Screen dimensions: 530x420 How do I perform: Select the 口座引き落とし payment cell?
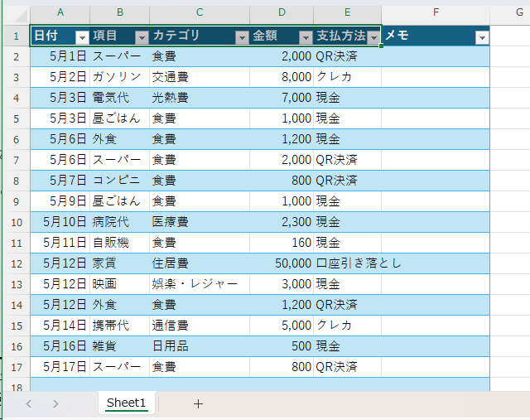348,263
